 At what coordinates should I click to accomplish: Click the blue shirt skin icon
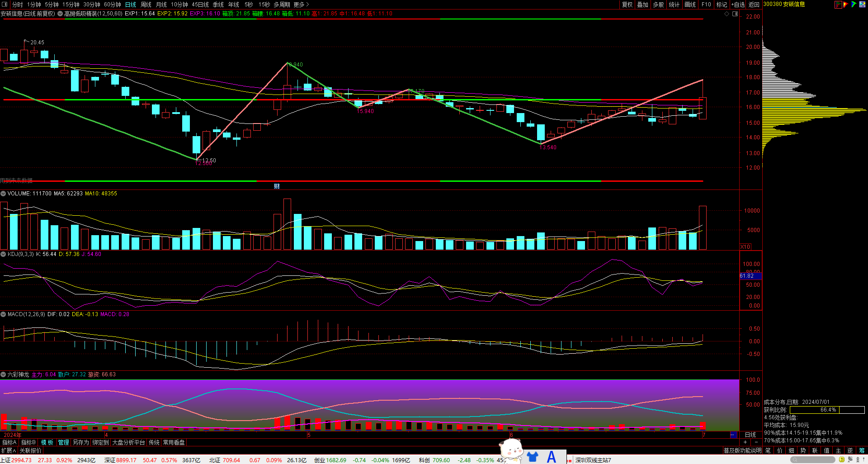tap(533, 457)
